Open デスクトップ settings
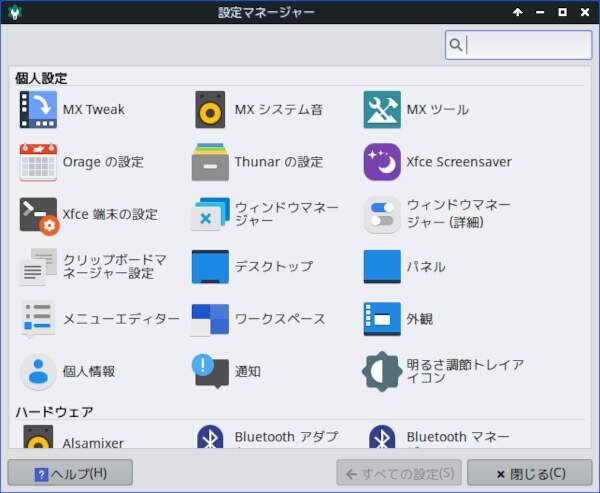This screenshot has width=600, height=493. (210, 267)
